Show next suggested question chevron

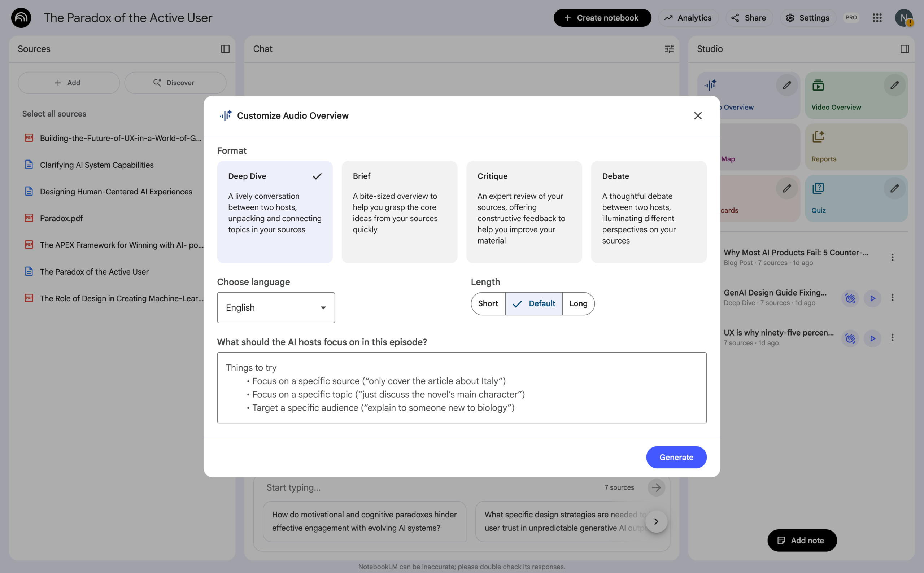click(656, 521)
